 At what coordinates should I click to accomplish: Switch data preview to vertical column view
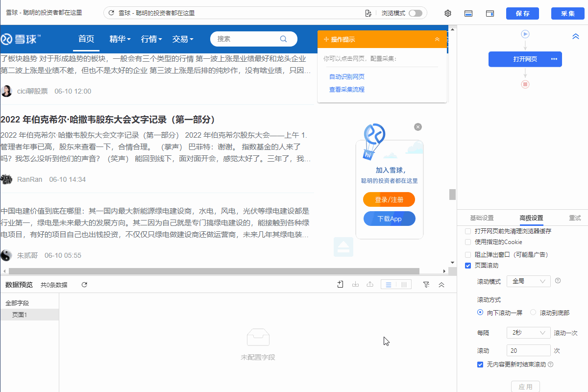point(404,285)
